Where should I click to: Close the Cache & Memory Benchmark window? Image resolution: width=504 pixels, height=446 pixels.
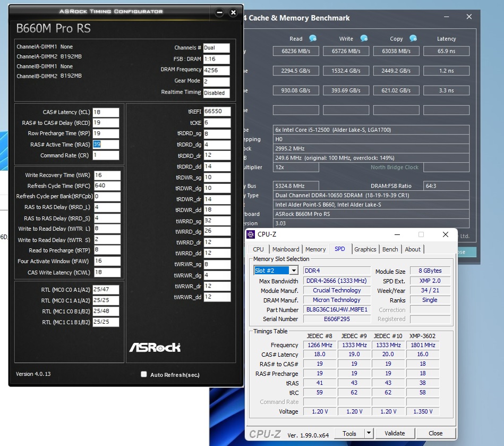(469, 16)
